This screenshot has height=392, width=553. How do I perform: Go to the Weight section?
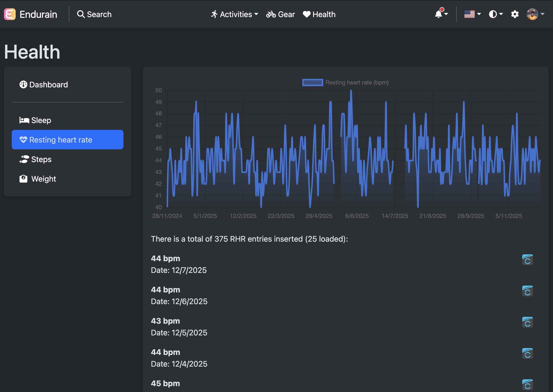[43, 179]
